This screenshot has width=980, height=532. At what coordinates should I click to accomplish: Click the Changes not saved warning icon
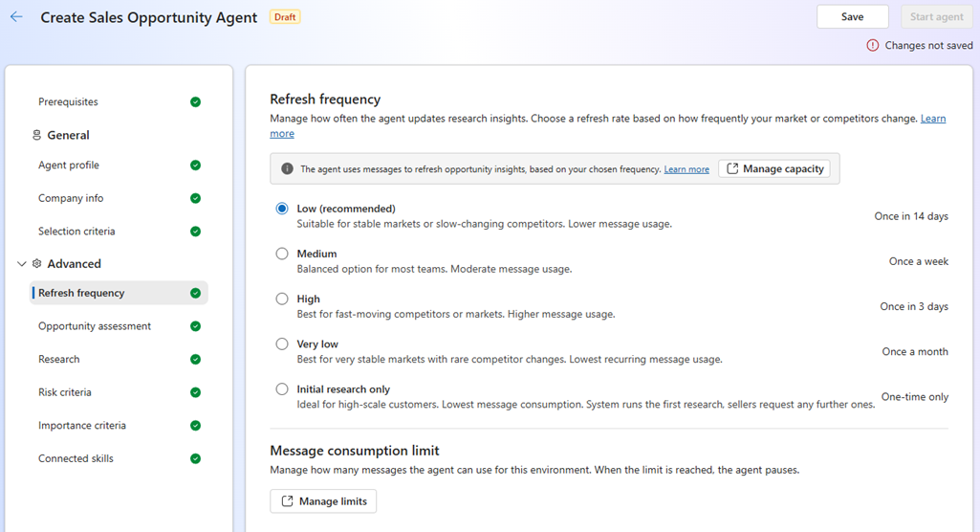873,45
